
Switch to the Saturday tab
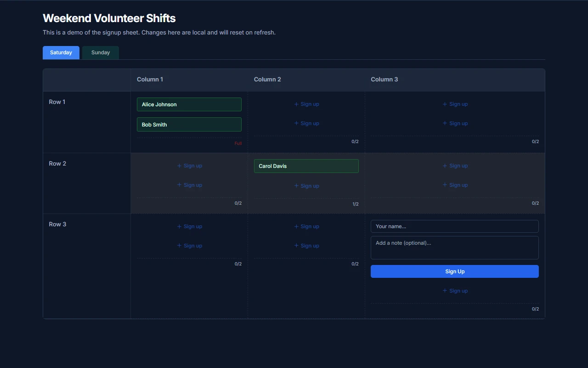(x=61, y=52)
